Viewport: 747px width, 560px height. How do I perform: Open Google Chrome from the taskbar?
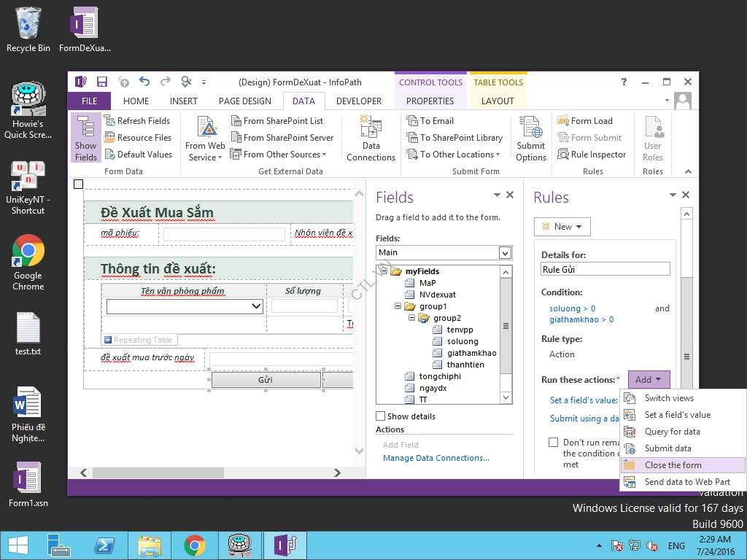194,545
